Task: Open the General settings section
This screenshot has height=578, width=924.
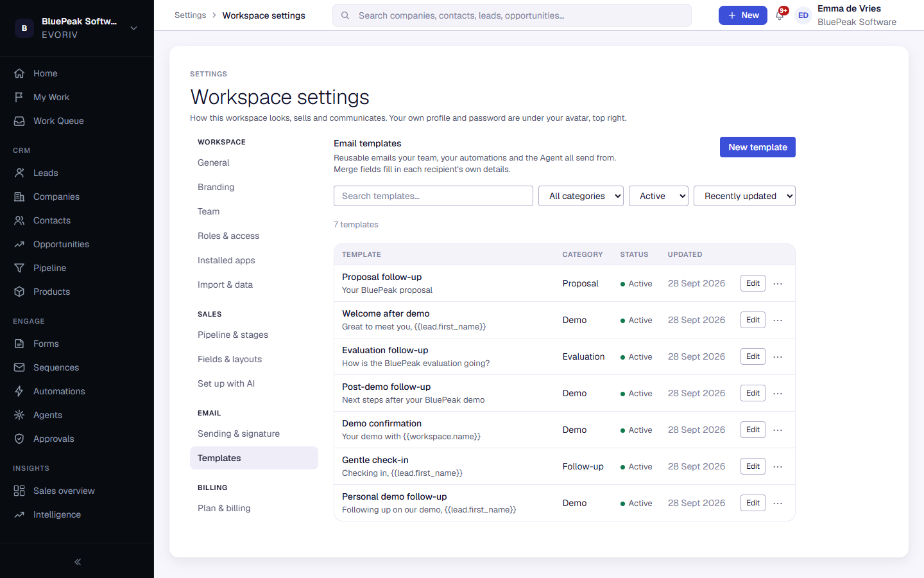Action: pos(254,162)
